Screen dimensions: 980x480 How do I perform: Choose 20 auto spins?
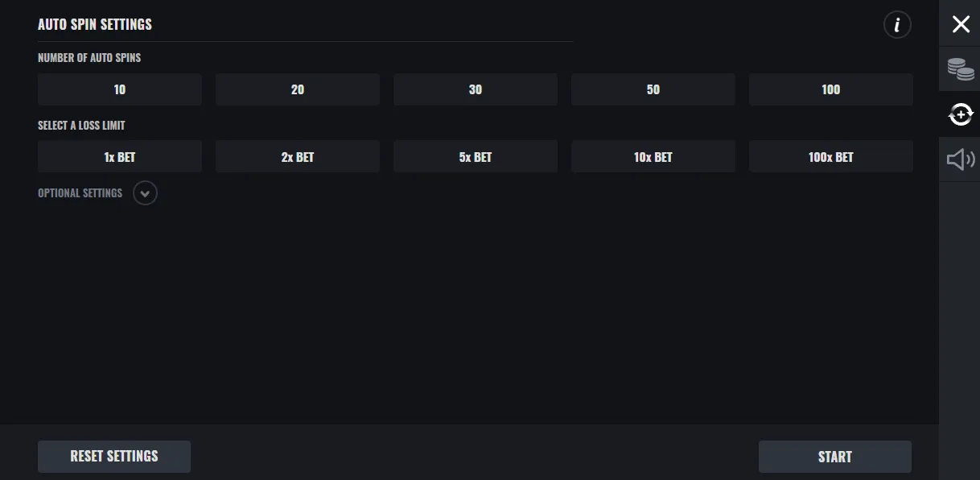tap(298, 89)
